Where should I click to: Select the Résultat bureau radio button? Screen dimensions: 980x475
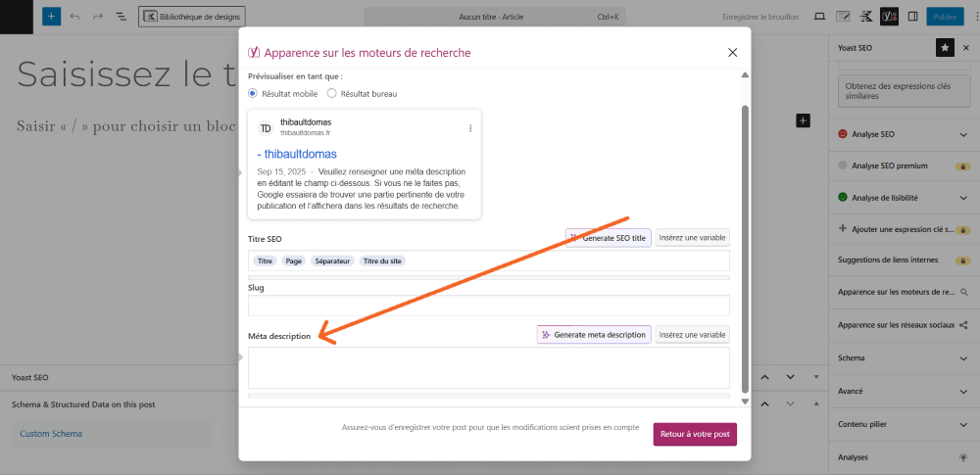click(331, 94)
